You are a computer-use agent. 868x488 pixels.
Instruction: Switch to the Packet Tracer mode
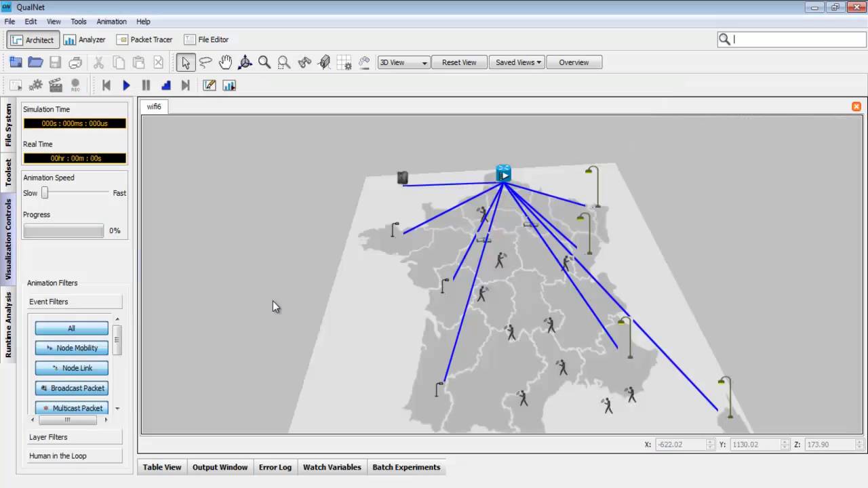[144, 40]
